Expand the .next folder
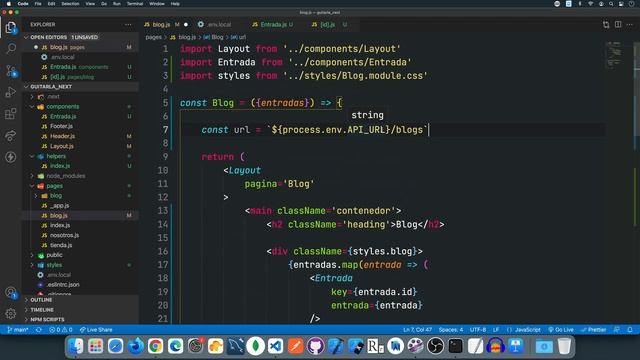The height and width of the screenshot is (360, 640). point(32,97)
